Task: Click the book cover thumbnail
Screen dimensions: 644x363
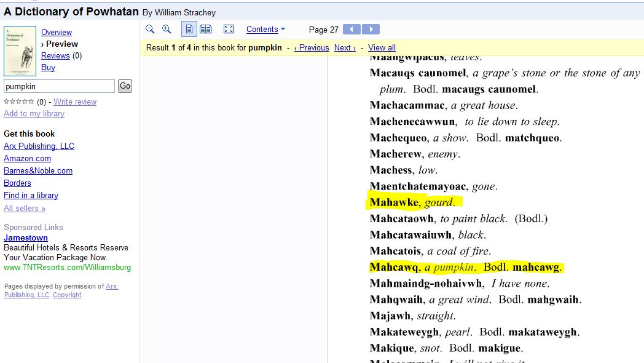Action: pyautogui.click(x=20, y=51)
